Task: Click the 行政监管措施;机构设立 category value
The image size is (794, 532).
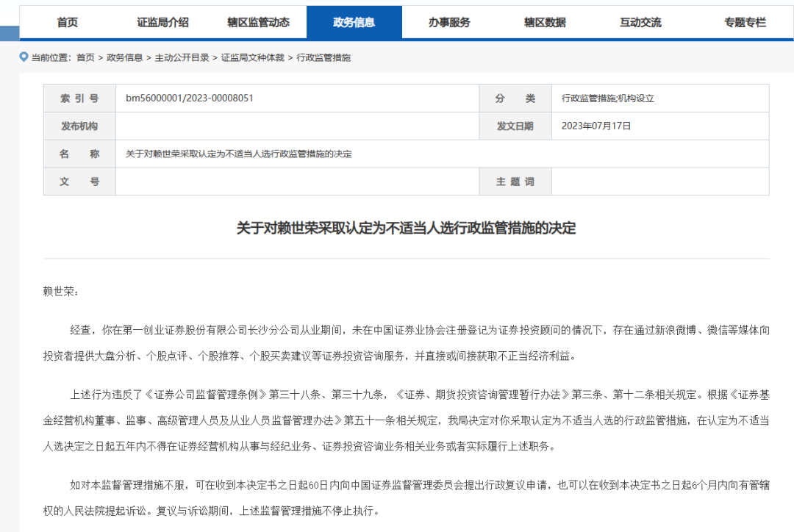Action: [x=607, y=98]
